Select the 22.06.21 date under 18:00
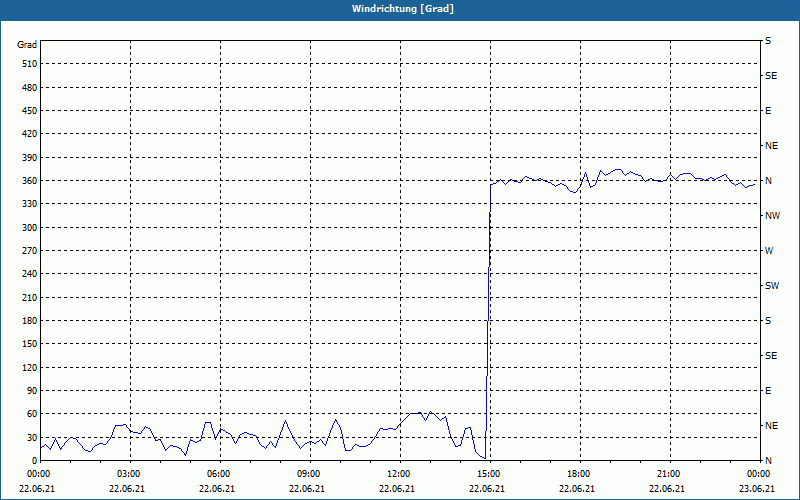The image size is (800, 500). [x=577, y=489]
